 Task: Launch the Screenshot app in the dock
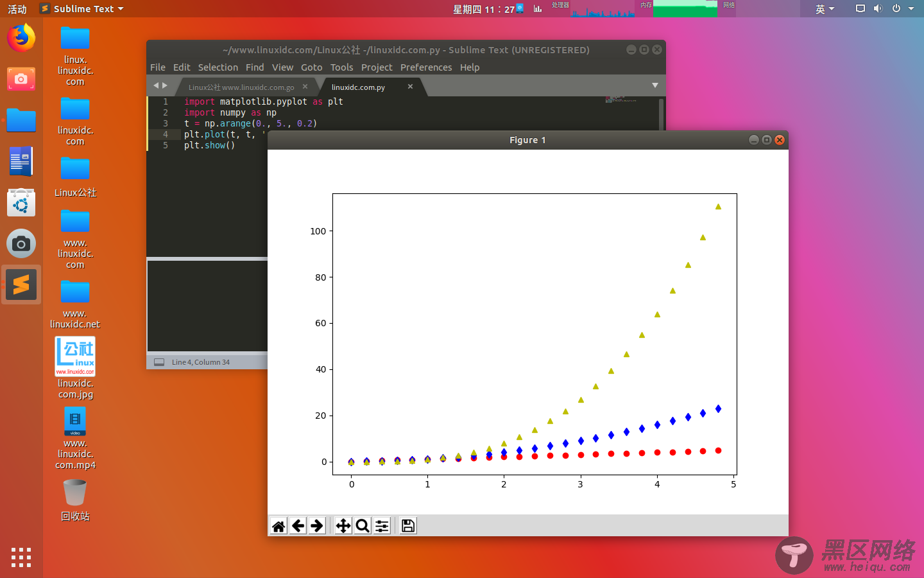21,79
